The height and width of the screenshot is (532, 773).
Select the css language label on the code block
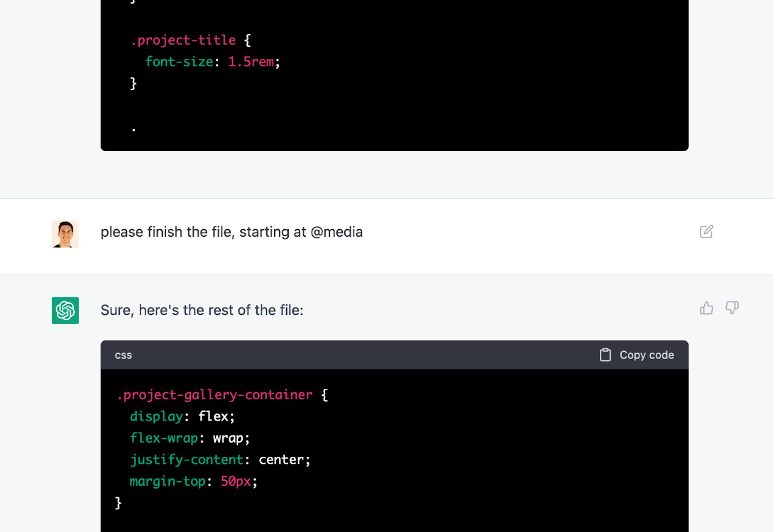pos(123,355)
